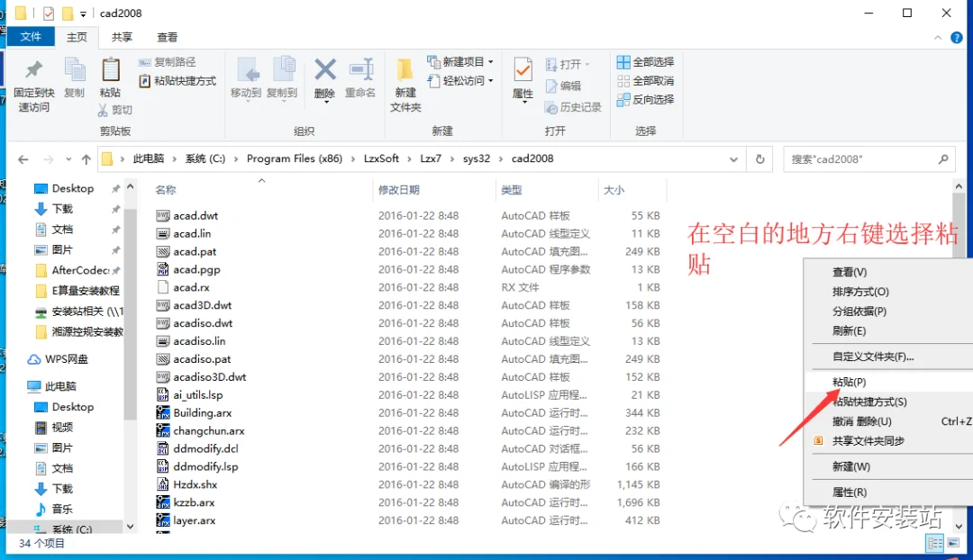Click the Cut scissors icon
This screenshot has height=560, width=973.
click(x=103, y=110)
